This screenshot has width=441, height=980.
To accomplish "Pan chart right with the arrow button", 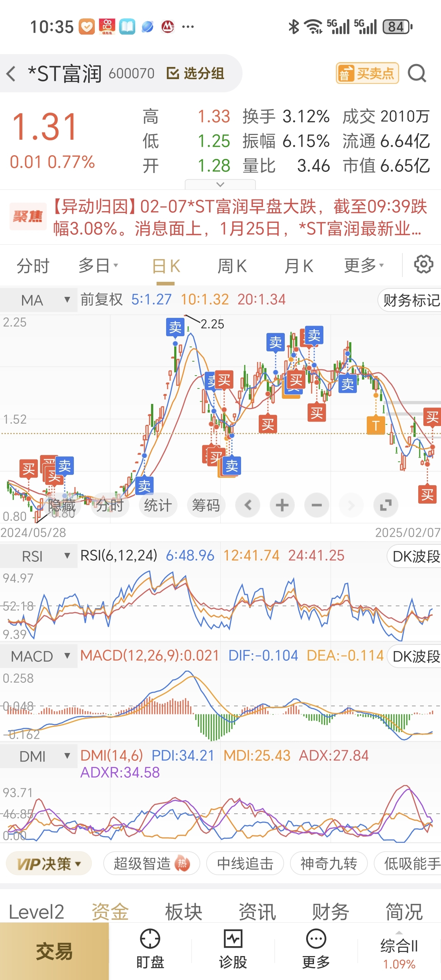I will pyautogui.click(x=351, y=505).
